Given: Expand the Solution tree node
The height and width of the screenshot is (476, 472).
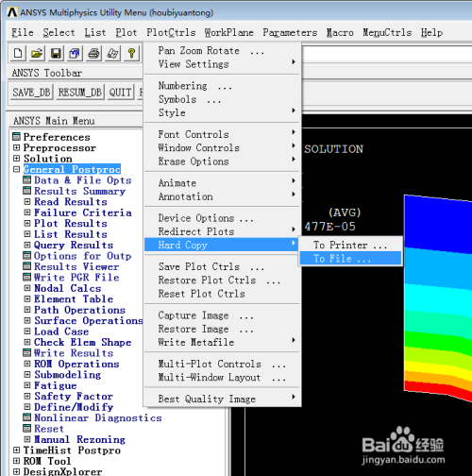Looking at the screenshot, I should tap(16, 159).
